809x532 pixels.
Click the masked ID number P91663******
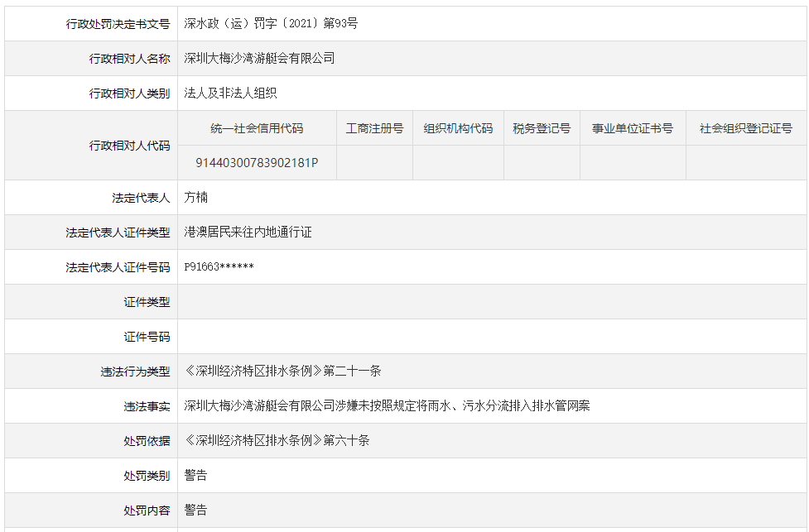click(x=219, y=266)
